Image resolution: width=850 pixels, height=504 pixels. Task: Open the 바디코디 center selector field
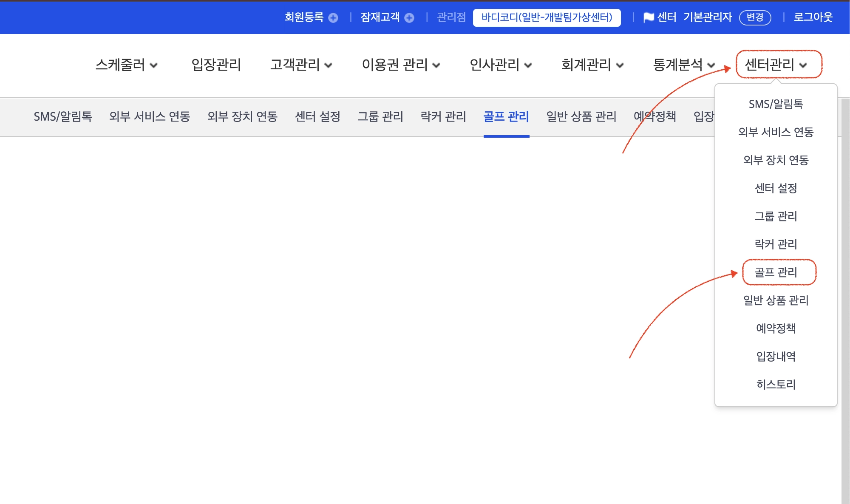pos(547,17)
